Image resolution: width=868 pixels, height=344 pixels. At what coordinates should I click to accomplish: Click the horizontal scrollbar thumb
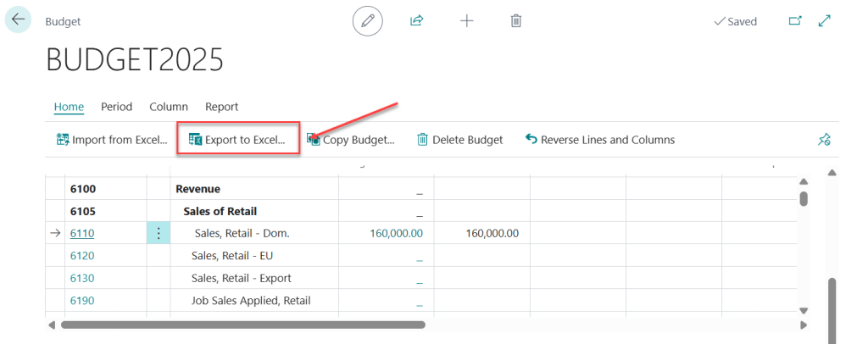242,325
